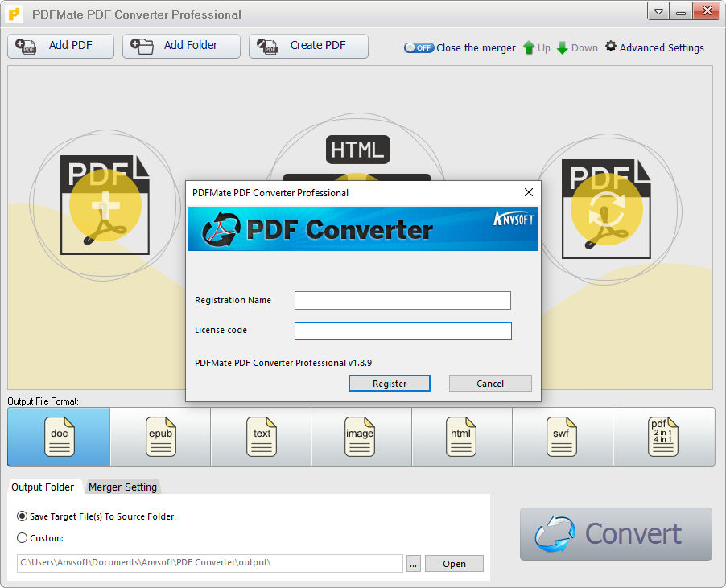Screen dimensions: 726x588
Task: Switch to Output Folder tab
Action: [43, 487]
